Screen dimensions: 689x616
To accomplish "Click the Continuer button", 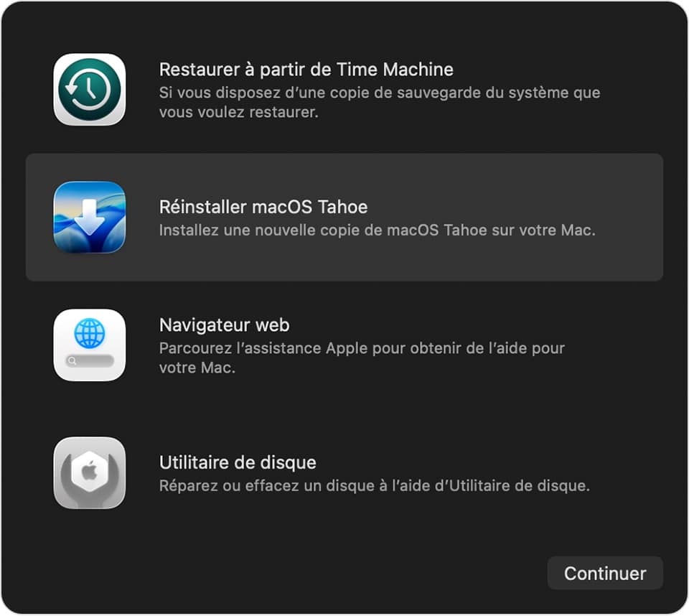I will click(605, 574).
